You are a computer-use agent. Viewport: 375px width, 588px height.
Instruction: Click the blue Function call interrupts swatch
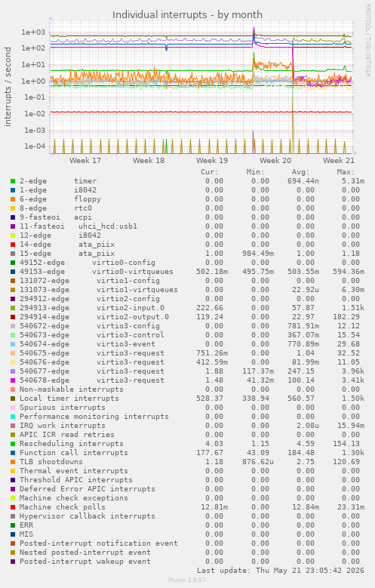coord(13,453)
